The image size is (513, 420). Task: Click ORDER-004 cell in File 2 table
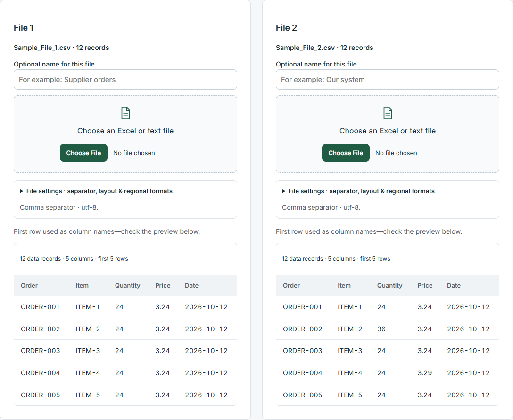point(302,373)
